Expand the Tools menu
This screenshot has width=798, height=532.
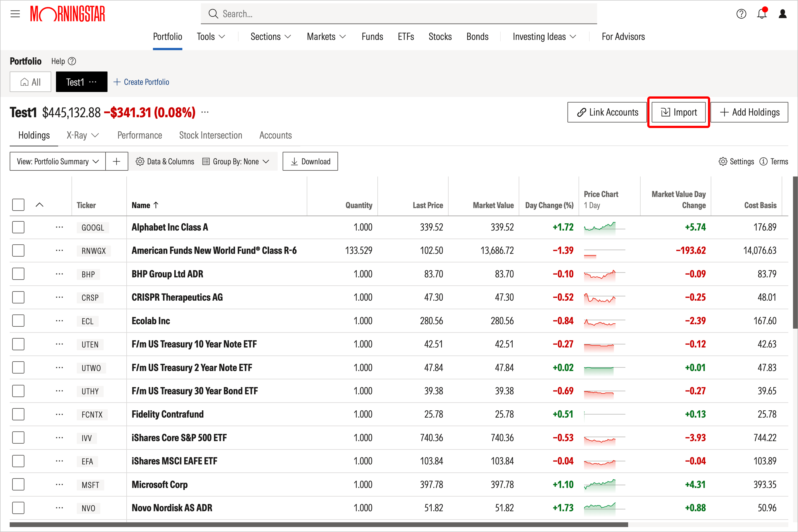tap(211, 37)
